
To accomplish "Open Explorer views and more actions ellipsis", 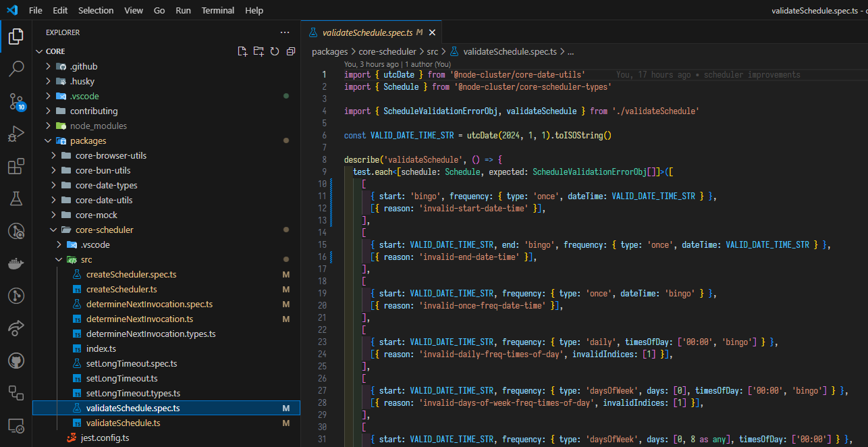I will pyautogui.click(x=284, y=32).
